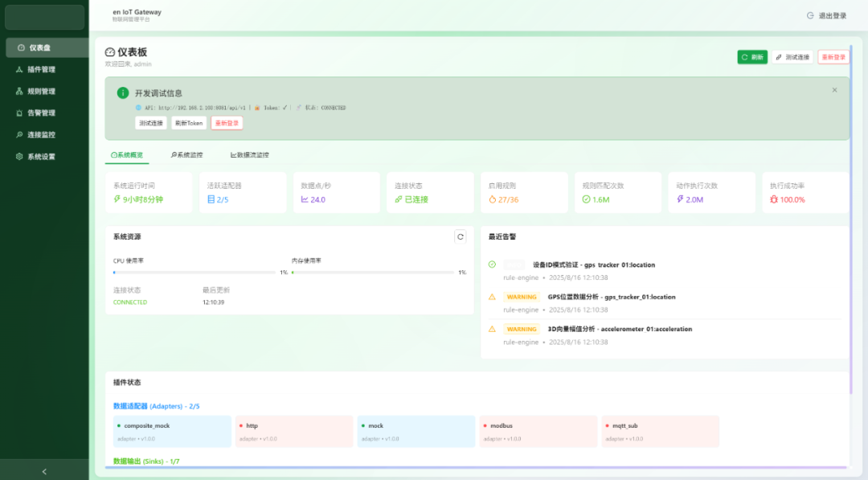The width and height of the screenshot is (868, 480).
Task: Click the adapter icon beside 2/5
Action: pyautogui.click(x=211, y=199)
